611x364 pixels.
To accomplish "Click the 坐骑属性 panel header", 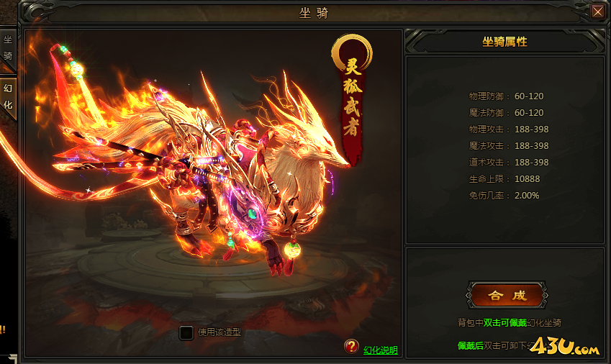I will tap(504, 42).
